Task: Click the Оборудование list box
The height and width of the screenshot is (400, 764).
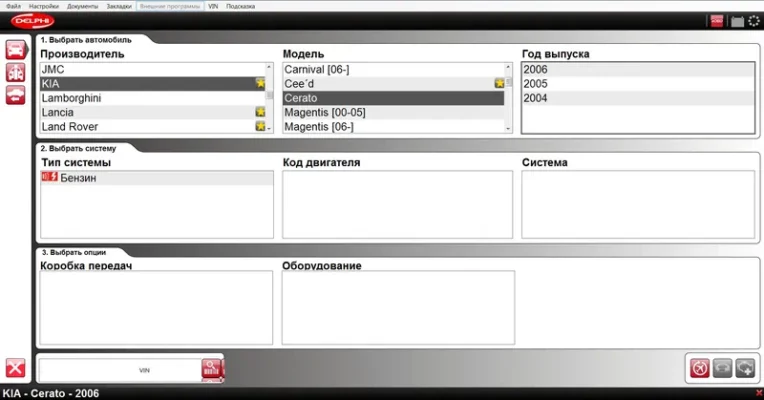Action: tap(398, 307)
